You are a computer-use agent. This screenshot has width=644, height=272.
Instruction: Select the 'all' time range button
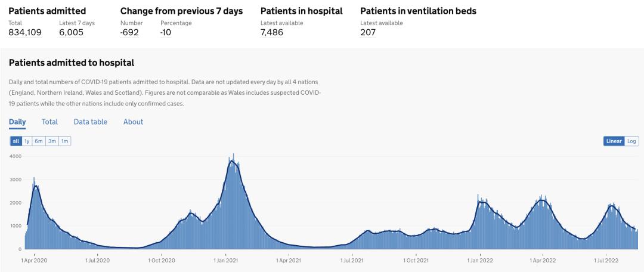[x=16, y=141]
